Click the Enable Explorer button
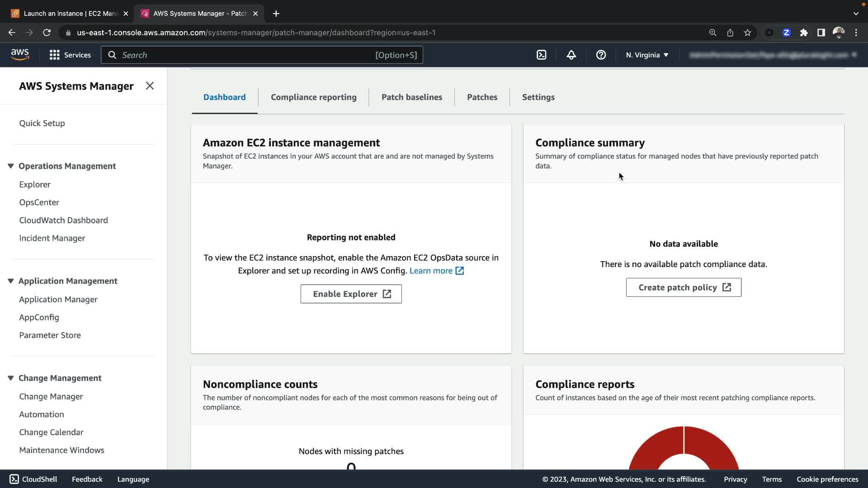Image resolution: width=868 pixels, height=488 pixels. (351, 294)
